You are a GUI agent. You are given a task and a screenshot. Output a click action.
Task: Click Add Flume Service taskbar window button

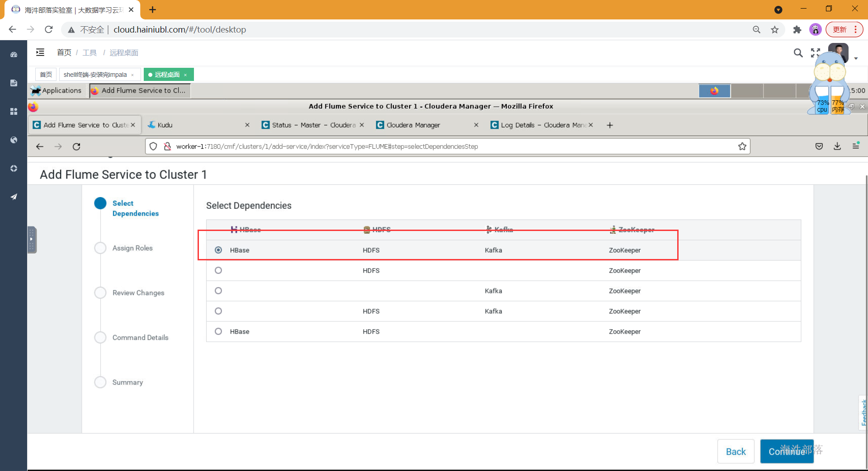140,90
